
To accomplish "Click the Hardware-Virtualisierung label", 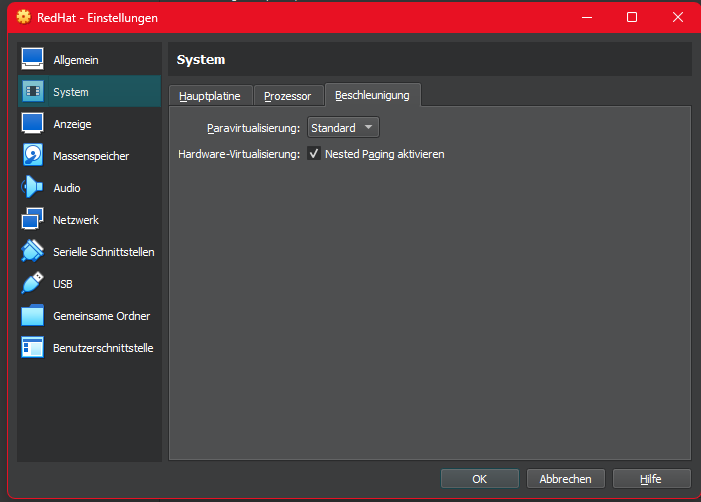I will pyautogui.click(x=239, y=154).
